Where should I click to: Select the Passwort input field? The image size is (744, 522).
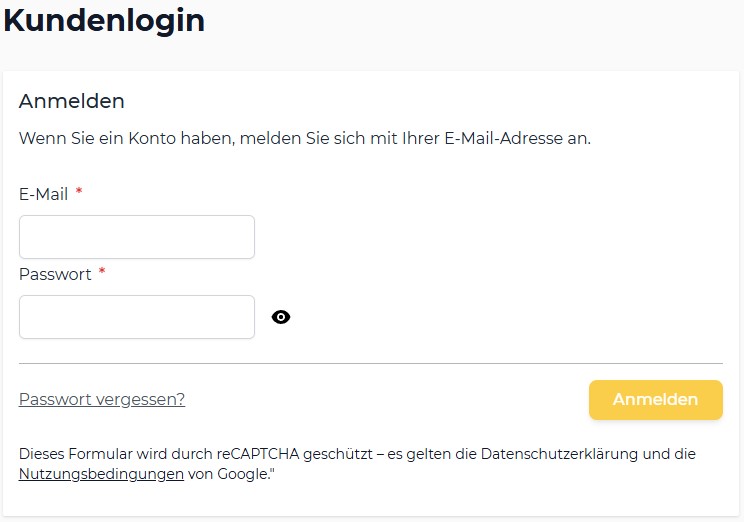click(137, 317)
